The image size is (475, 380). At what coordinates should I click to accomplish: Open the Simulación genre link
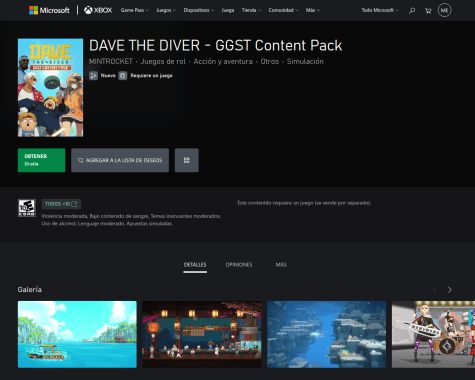305,61
